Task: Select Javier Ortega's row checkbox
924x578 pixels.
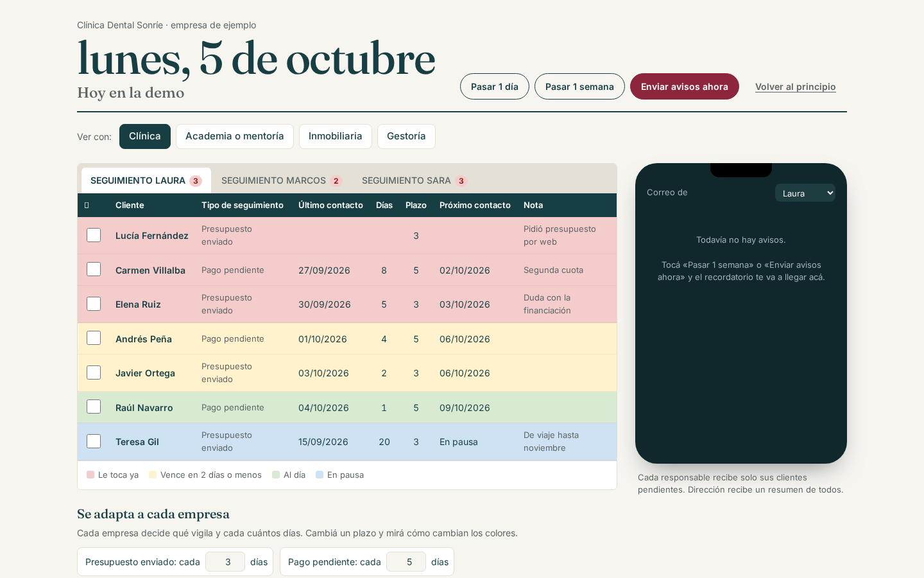Action: click(94, 372)
